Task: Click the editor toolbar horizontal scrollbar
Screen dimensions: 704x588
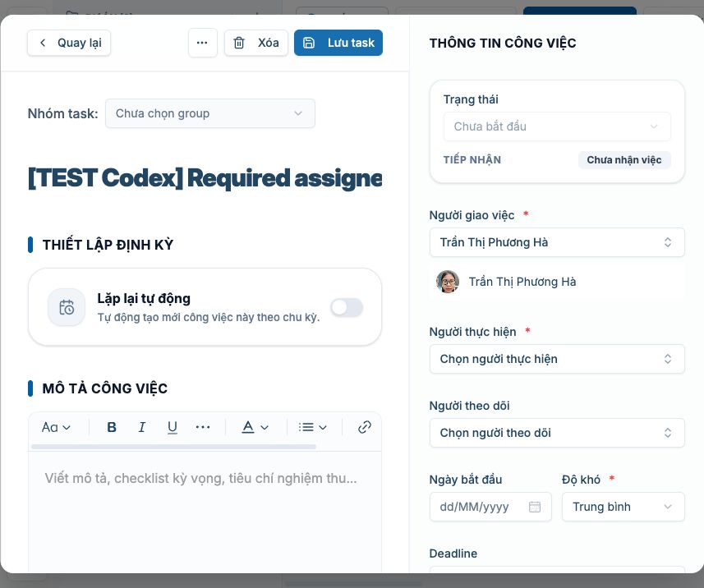Action: click(174, 447)
